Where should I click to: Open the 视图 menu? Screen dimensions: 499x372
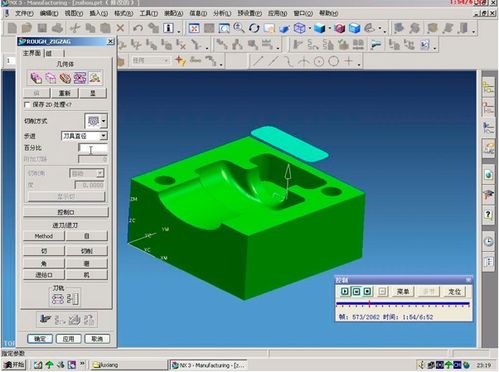tap(74, 13)
